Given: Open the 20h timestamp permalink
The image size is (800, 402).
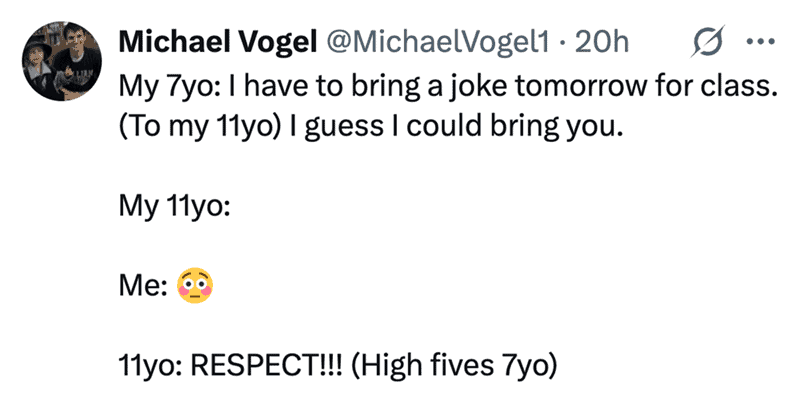Looking at the screenshot, I should (x=602, y=42).
